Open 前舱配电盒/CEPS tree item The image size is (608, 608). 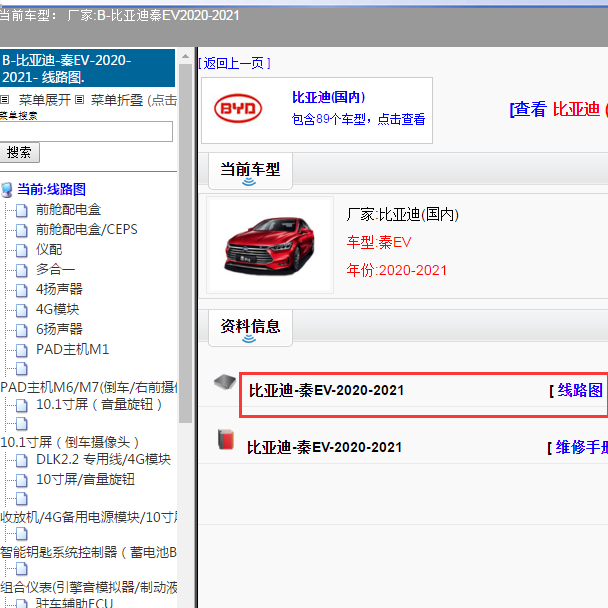[x=87, y=230]
